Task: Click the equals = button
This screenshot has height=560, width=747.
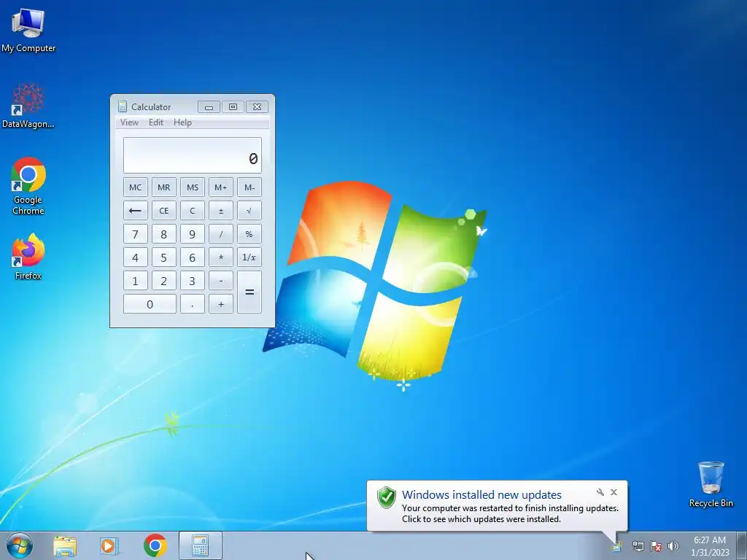Action: (x=249, y=292)
